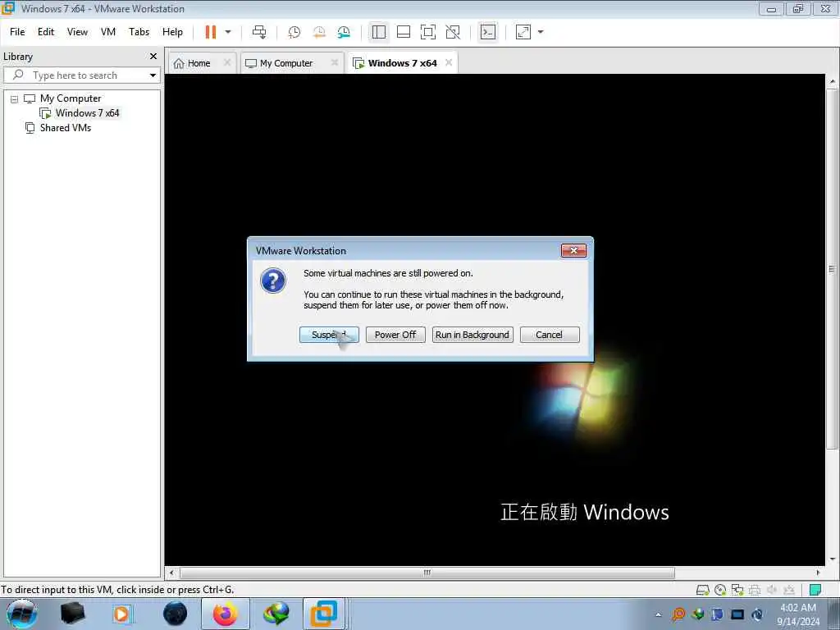This screenshot has height=630, width=840.
Task: Click the VMware Workstation taskbar icon
Action: (324, 614)
